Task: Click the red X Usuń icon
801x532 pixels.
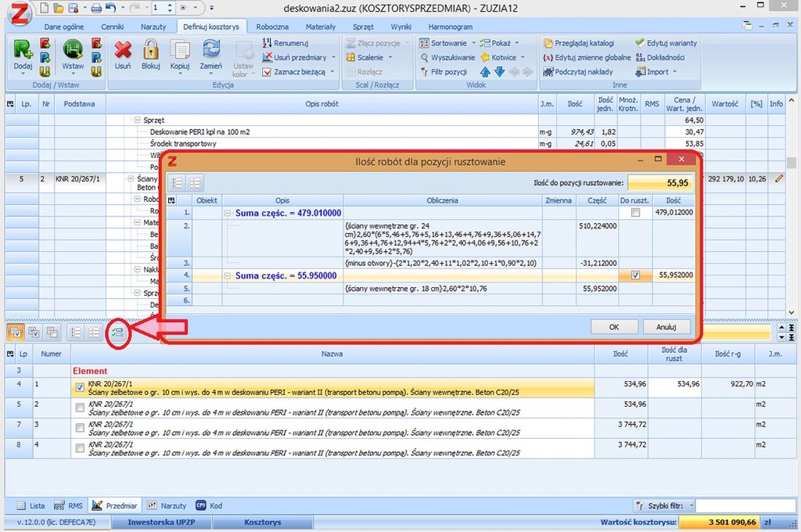Action: pos(123,50)
